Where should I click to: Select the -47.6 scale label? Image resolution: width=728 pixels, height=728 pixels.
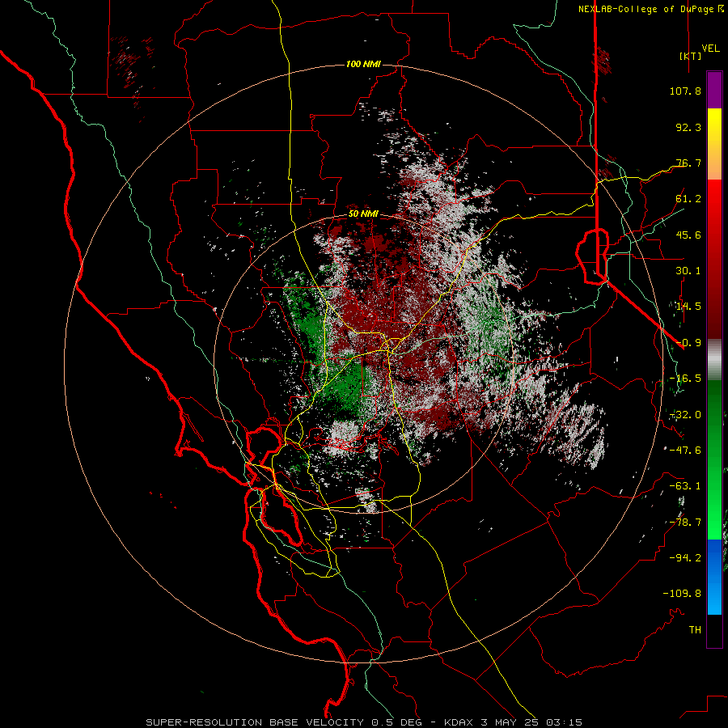[685, 451]
